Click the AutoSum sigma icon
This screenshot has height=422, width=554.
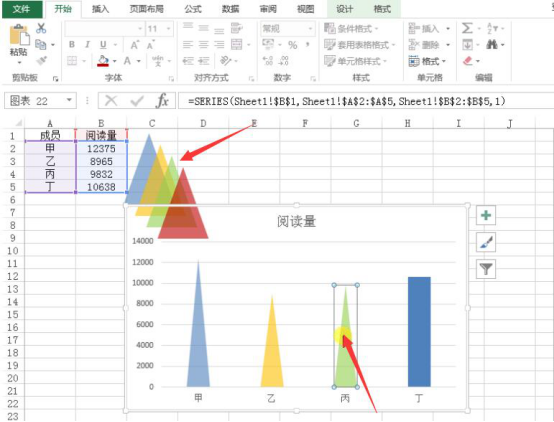(x=467, y=28)
